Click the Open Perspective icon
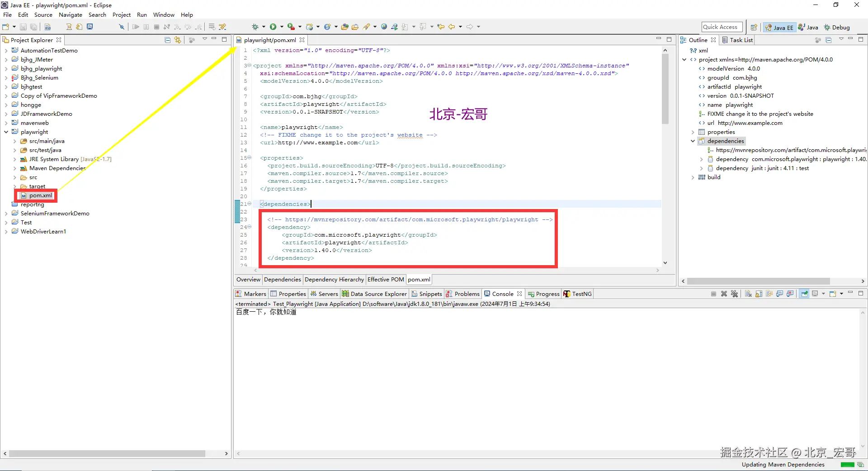 point(754,27)
